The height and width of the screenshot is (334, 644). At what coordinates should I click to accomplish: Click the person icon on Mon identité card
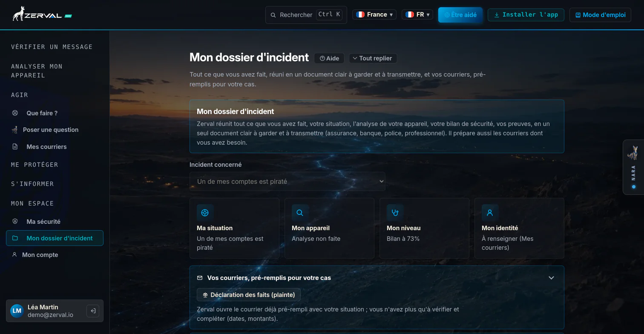(x=490, y=213)
